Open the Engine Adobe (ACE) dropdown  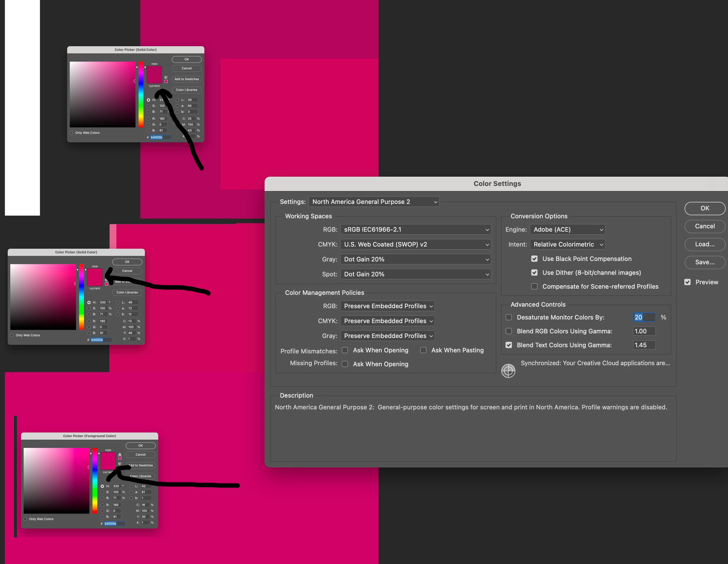click(x=567, y=229)
